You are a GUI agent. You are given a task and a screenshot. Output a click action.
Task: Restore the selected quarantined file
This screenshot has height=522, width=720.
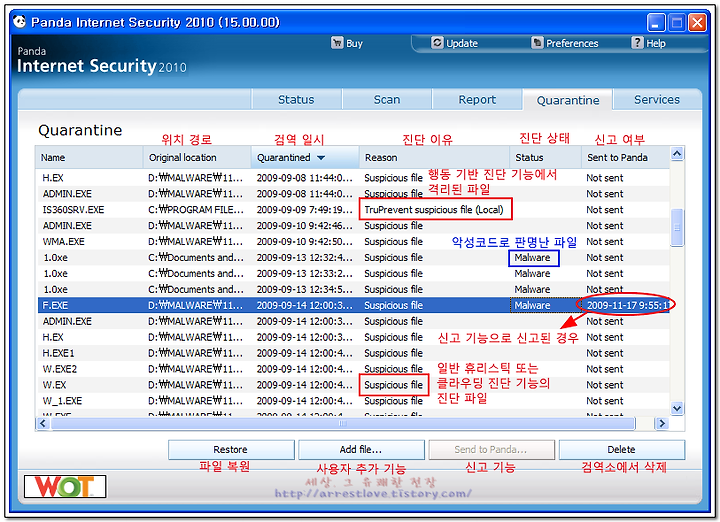pos(231,449)
